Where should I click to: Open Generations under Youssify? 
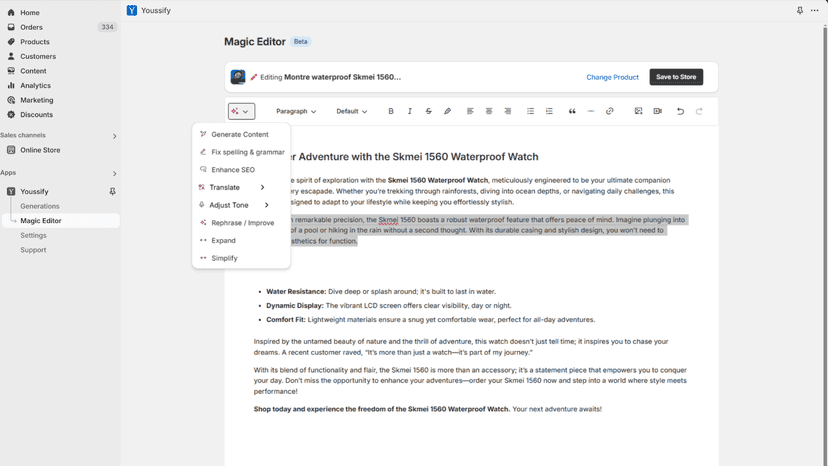pos(40,206)
